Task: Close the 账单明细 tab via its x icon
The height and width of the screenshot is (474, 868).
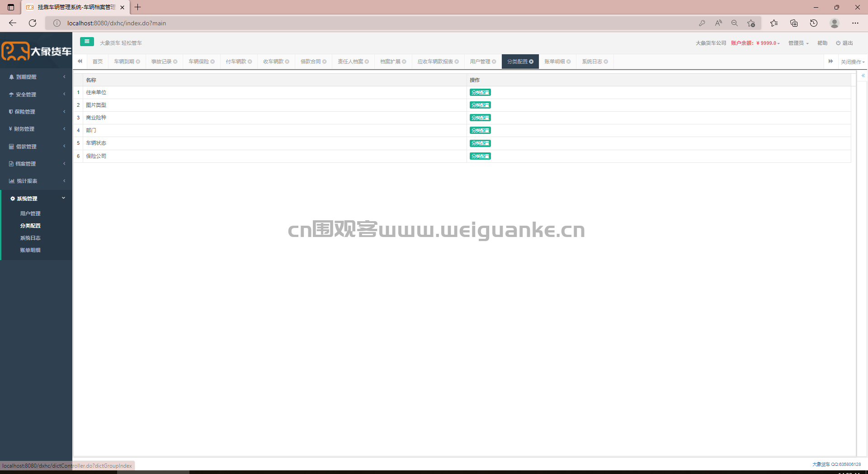Action: [x=569, y=62]
